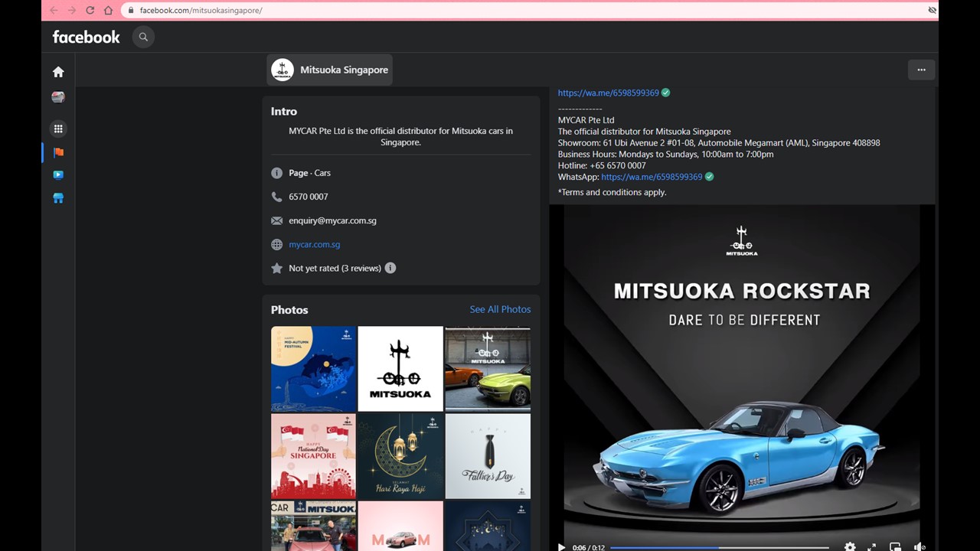This screenshot has width=980, height=551.
Task: Click the browser forward arrow
Action: 72,11
